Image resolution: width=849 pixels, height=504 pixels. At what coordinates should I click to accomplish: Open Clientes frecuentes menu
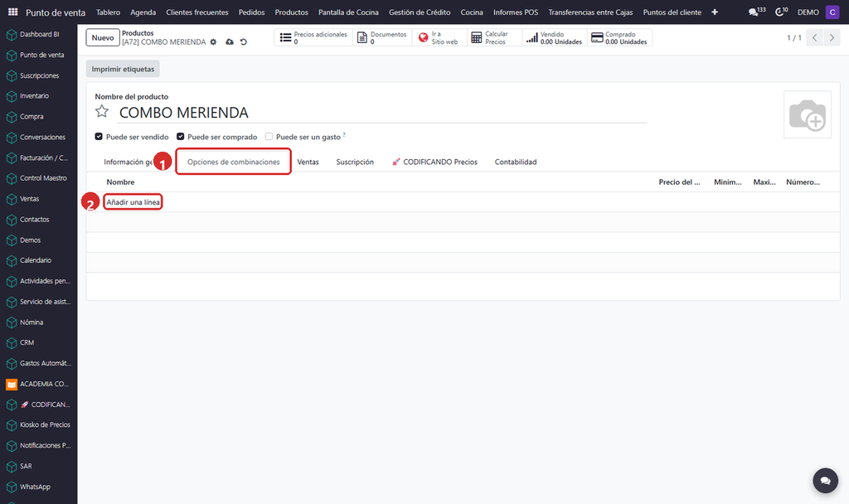[197, 12]
